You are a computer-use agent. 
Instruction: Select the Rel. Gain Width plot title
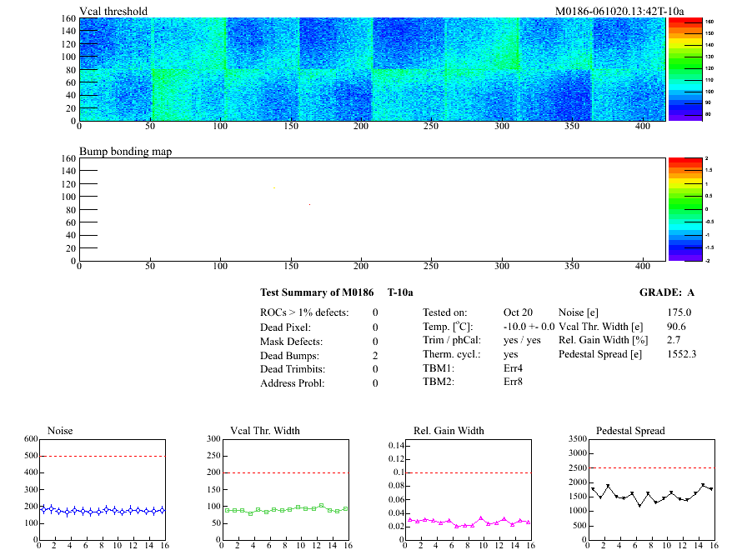click(x=449, y=431)
